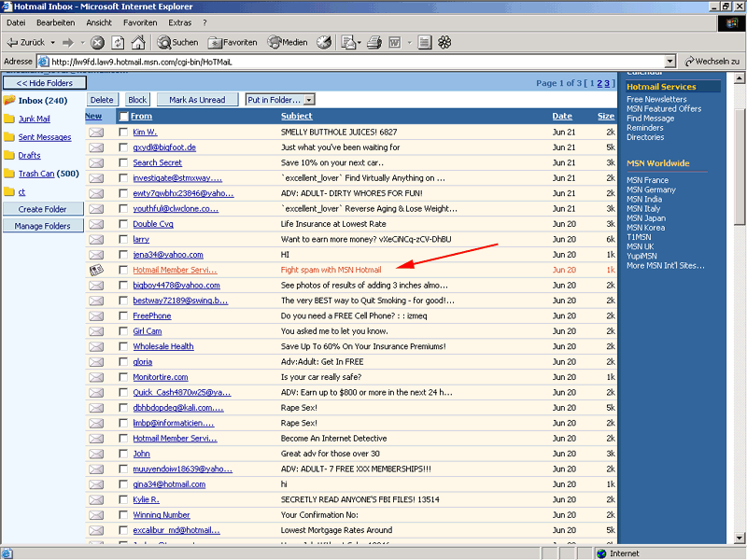Open the Put in Folder dropdown

coord(281,100)
